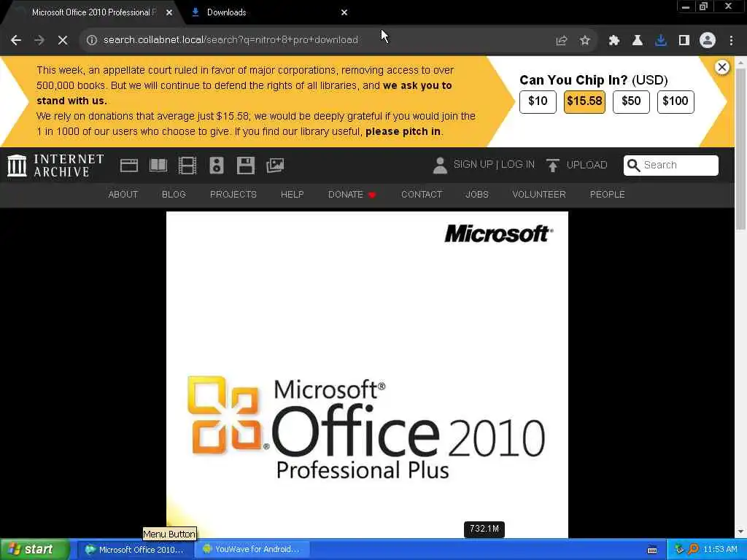Open the CONTACT menu item
The image size is (747, 560).
[x=422, y=194]
